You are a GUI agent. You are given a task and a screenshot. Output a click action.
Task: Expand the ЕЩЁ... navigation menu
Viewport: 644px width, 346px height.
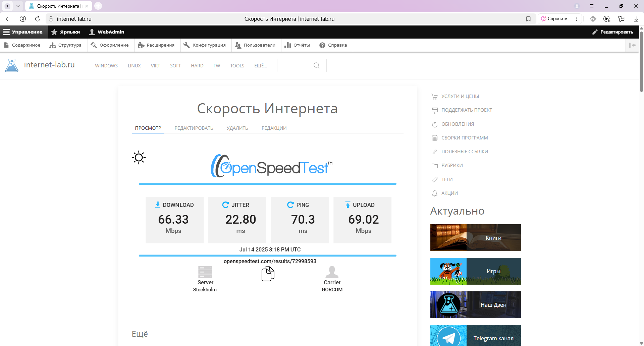click(x=261, y=66)
